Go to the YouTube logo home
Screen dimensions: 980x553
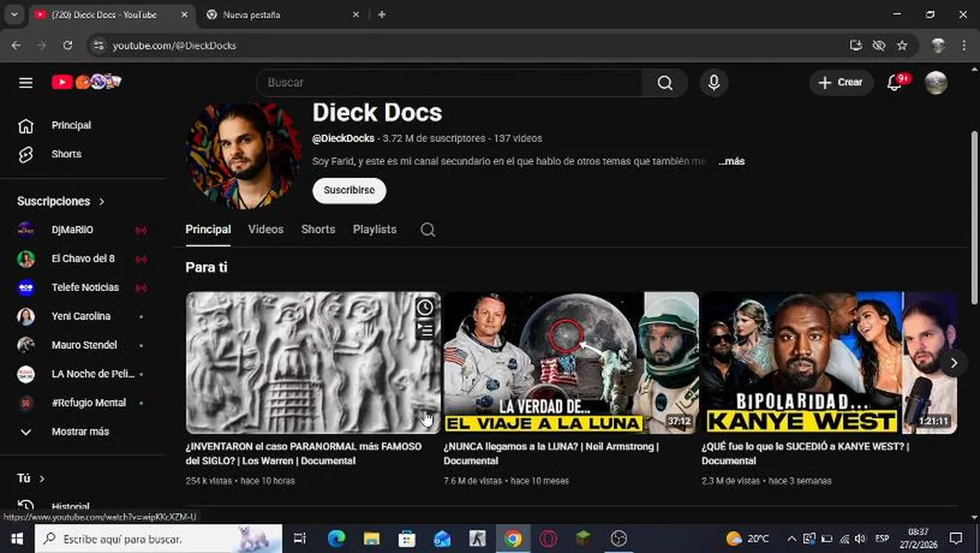[x=87, y=81]
